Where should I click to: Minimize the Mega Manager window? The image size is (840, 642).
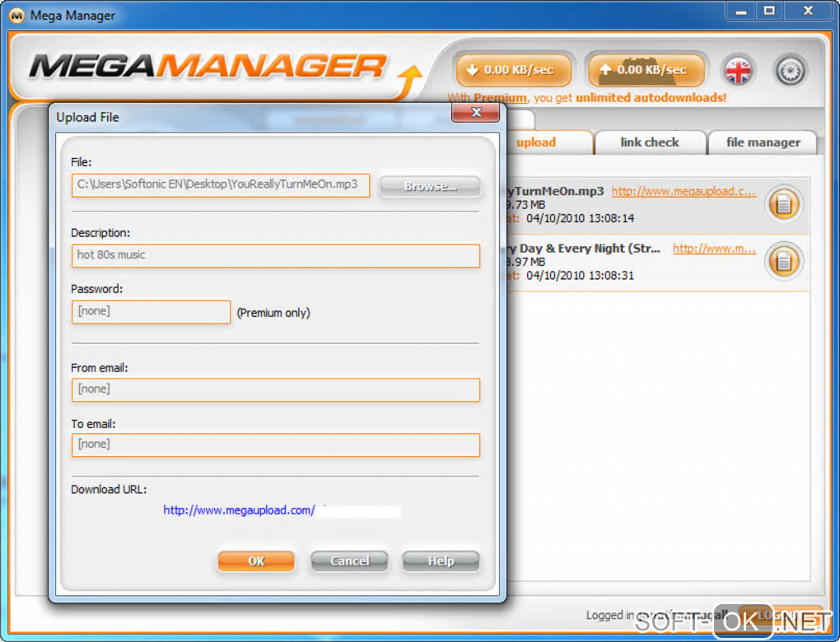[741, 12]
